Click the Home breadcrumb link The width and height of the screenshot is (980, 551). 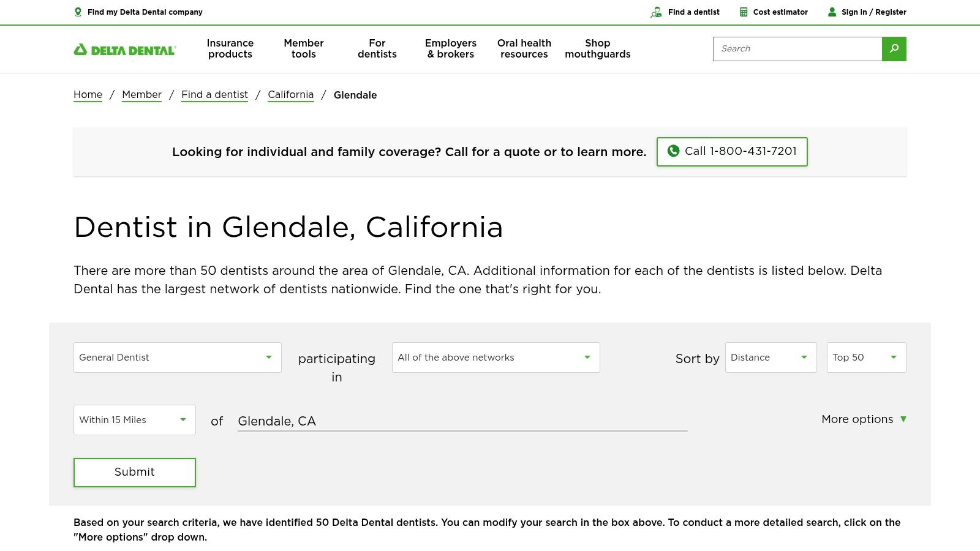pyautogui.click(x=88, y=94)
